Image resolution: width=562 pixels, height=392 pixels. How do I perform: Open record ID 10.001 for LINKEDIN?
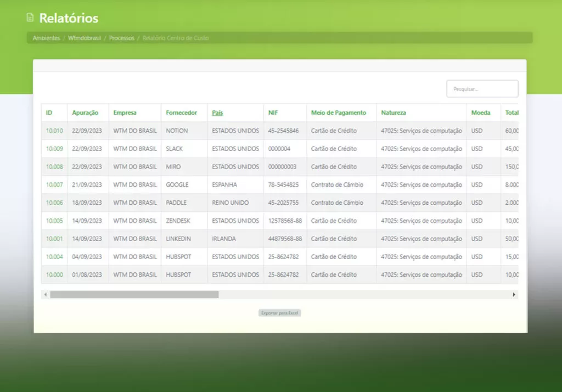point(54,238)
